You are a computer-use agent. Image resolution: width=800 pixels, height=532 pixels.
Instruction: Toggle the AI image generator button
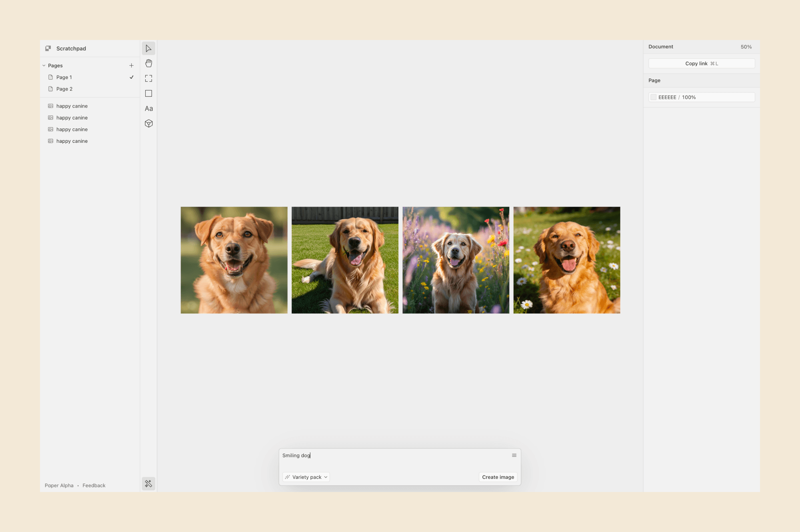click(x=148, y=484)
